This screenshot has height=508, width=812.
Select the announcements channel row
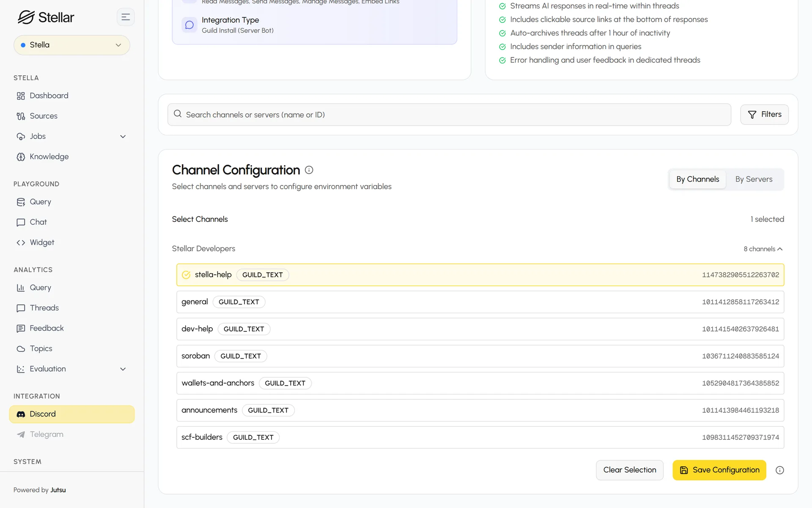(x=480, y=410)
